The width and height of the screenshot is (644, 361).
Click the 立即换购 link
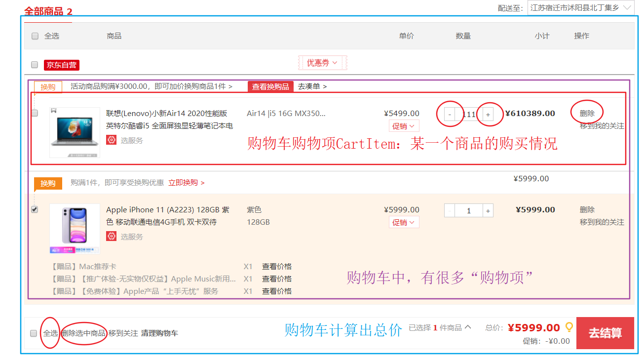point(186,183)
